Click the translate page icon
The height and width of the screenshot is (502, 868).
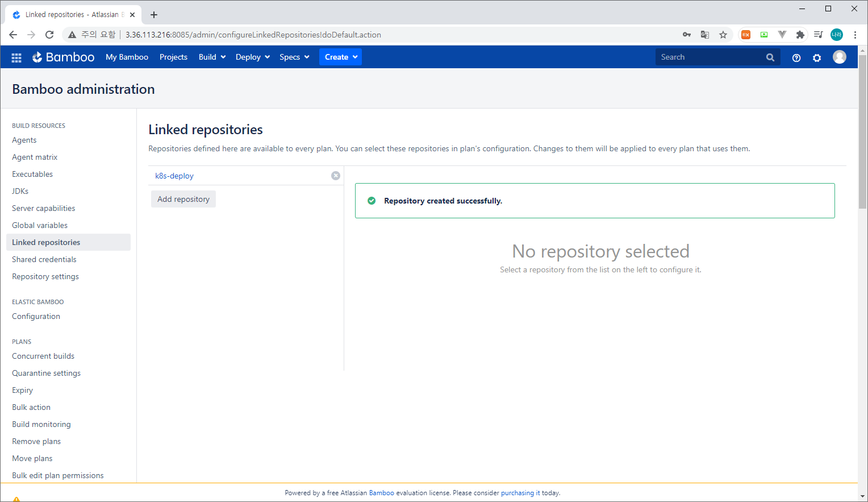(705, 35)
